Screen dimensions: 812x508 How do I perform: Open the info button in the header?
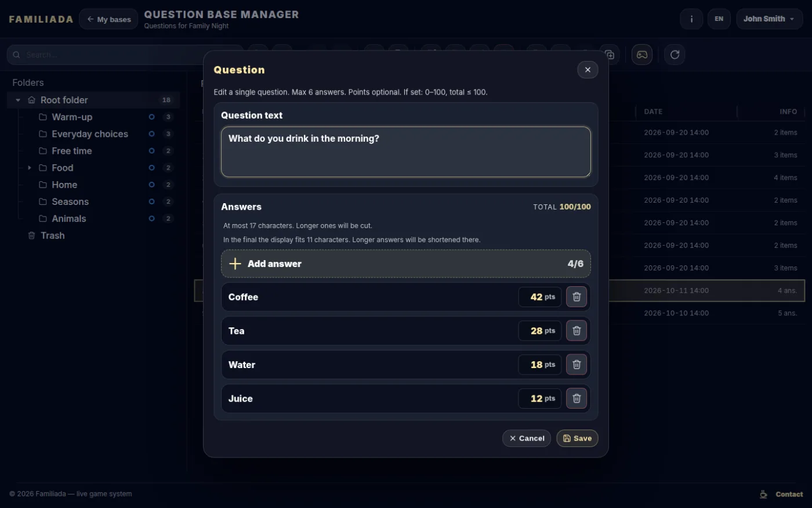691,19
